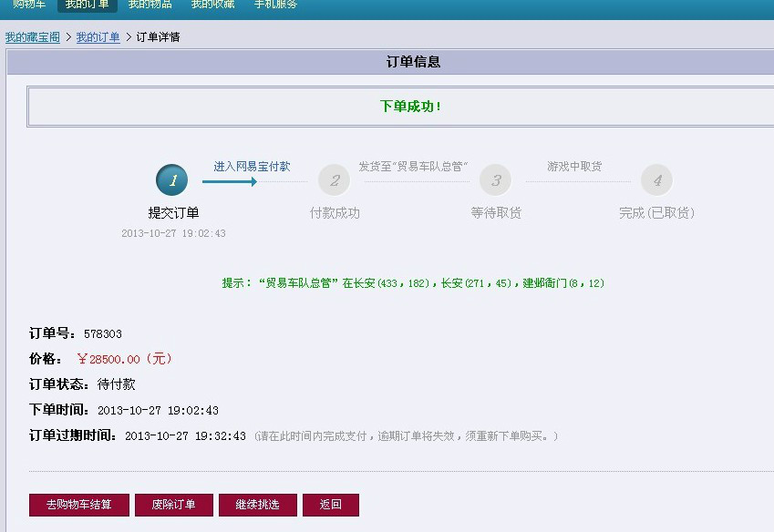Click the 返回 button
Image resolution: width=774 pixels, height=532 pixels.
(330, 505)
